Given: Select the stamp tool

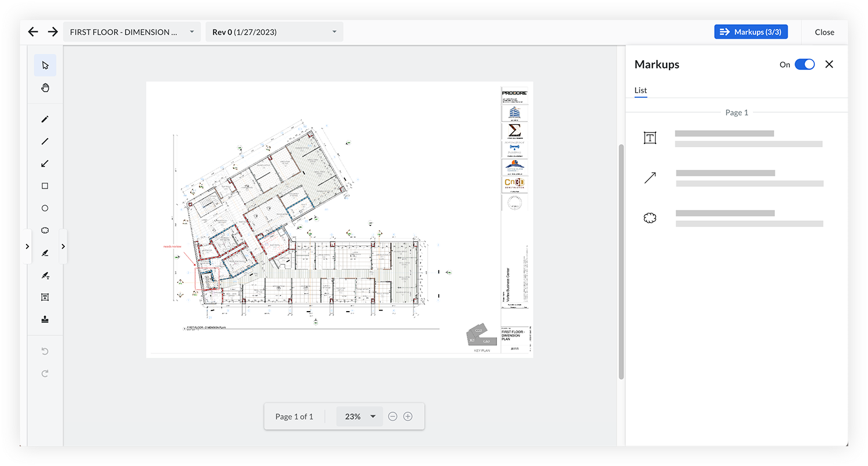Looking at the screenshot, I should 45,319.
